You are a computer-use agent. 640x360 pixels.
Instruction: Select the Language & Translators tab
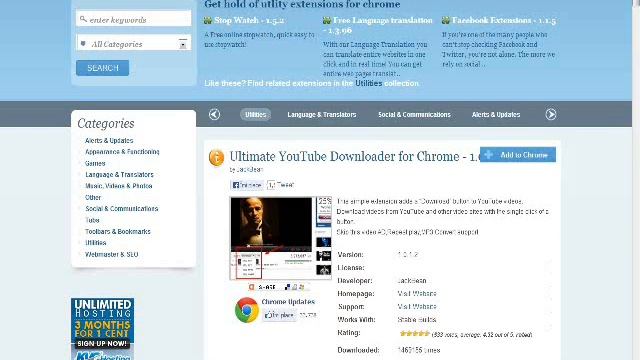[x=322, y=115]
